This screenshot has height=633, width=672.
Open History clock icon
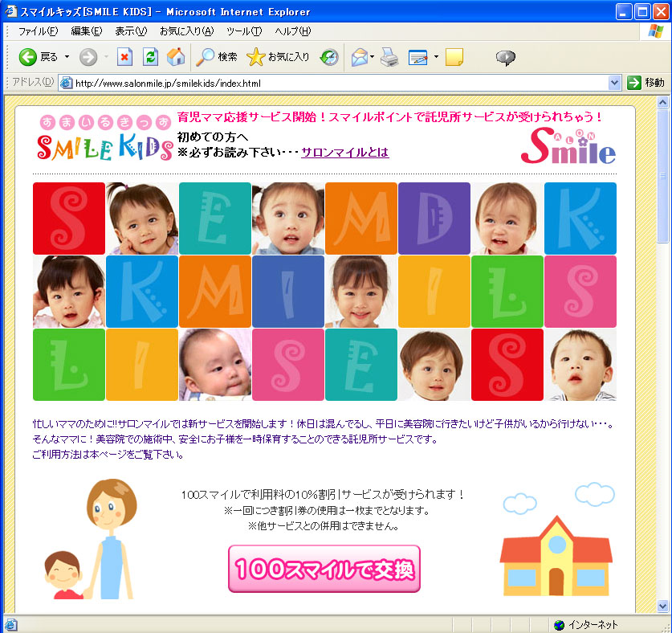pos(329,57)
